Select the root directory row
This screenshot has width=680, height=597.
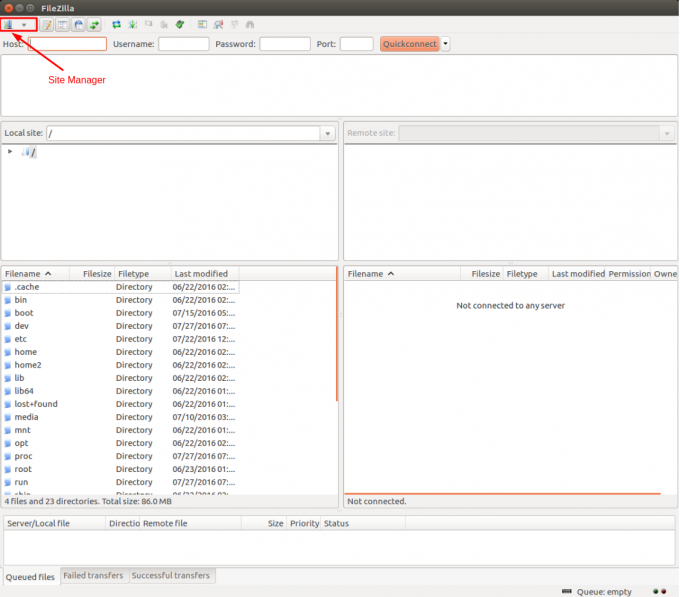(x=121, y=469)
